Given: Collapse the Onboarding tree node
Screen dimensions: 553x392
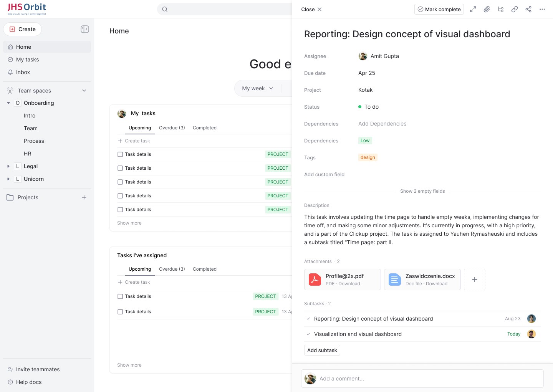Looking at the screenshot, I should 8,103.
